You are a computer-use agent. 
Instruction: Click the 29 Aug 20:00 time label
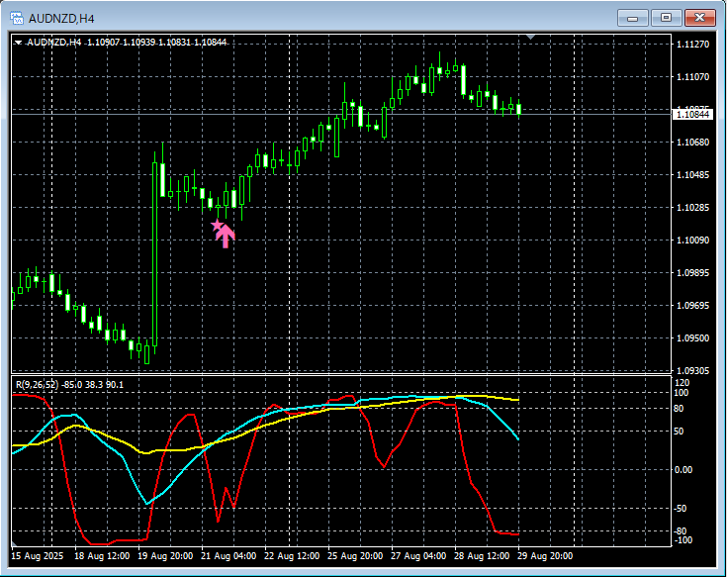(546, 556)
